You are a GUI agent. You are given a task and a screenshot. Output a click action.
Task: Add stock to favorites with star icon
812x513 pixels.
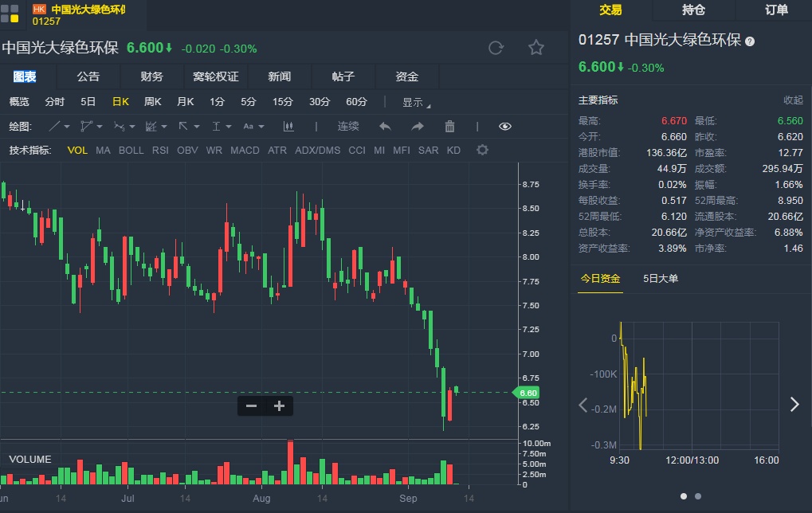(536, 48)
